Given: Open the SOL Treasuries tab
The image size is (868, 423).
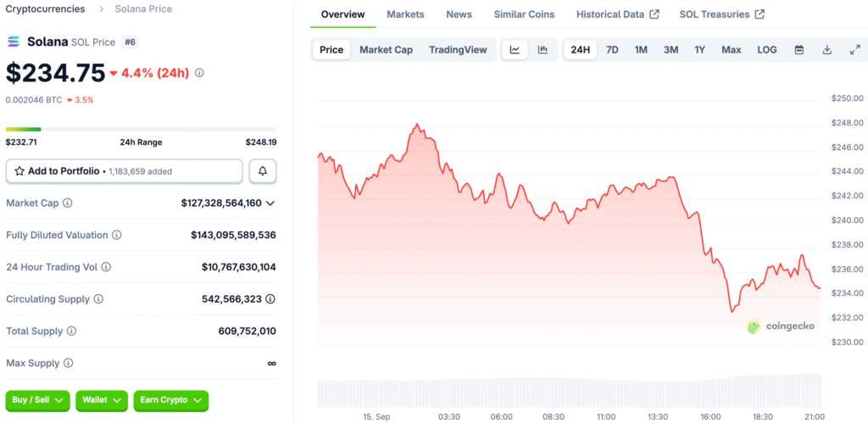Looking at the screenshot, I should coord(722,14).
